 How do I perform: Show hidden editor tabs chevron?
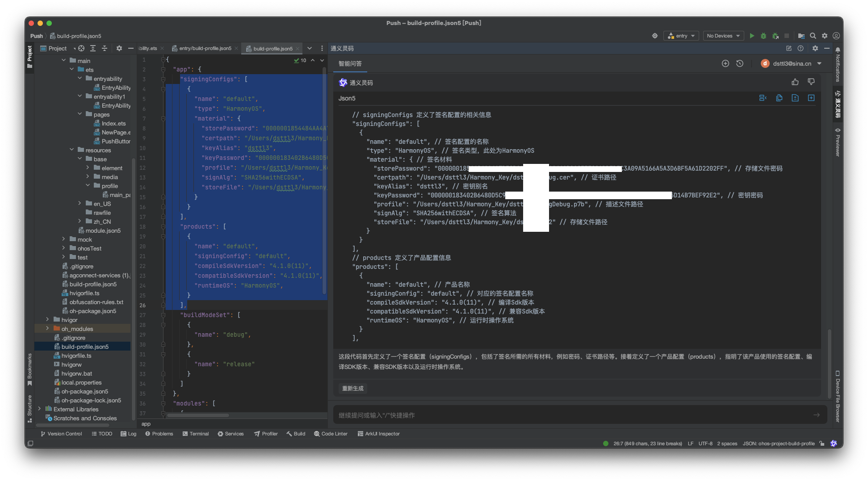click(x=310, y=48)
